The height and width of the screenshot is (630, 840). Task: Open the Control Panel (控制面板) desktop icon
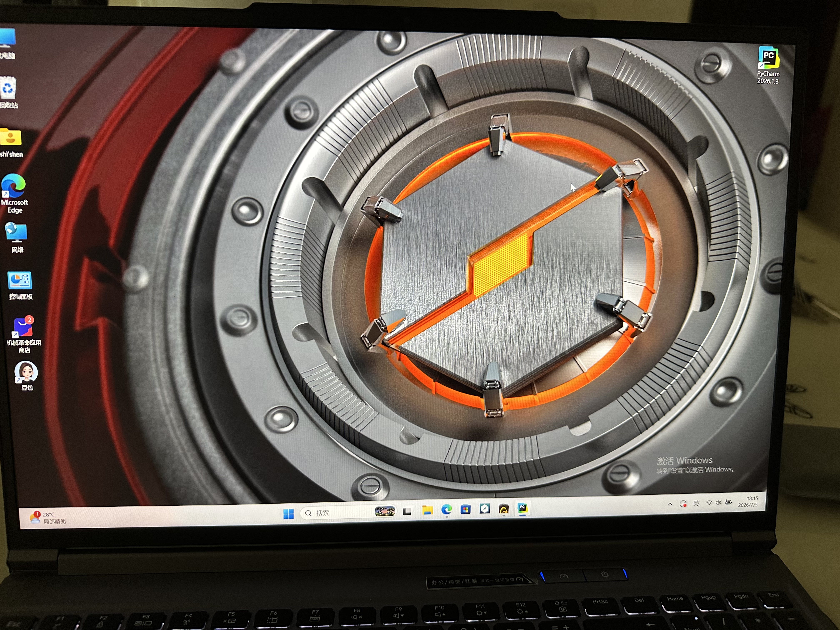pyautogui.click(x=20, y=286)
